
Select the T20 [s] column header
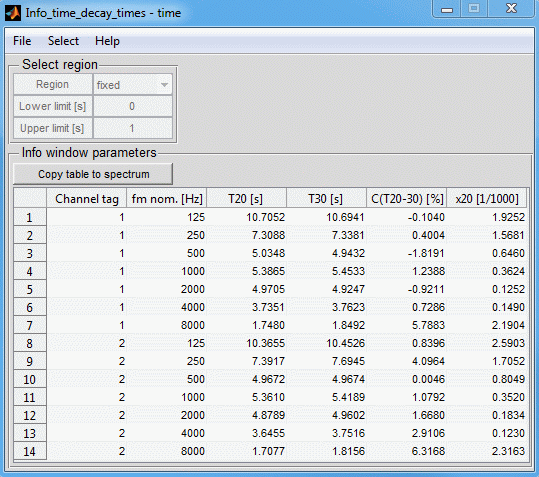pos(246,198)
